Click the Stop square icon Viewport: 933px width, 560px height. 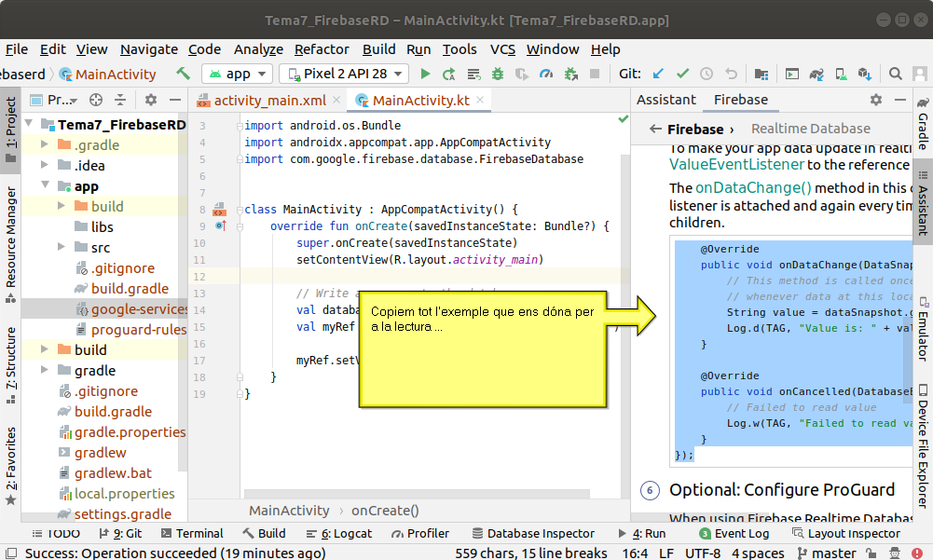(x=594, y=74)
